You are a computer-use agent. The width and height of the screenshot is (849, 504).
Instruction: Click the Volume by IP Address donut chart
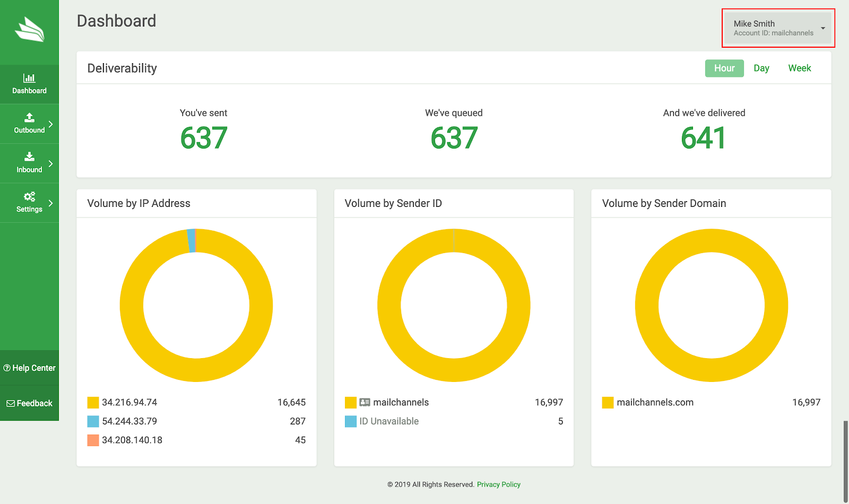click(x=196, y=370)
